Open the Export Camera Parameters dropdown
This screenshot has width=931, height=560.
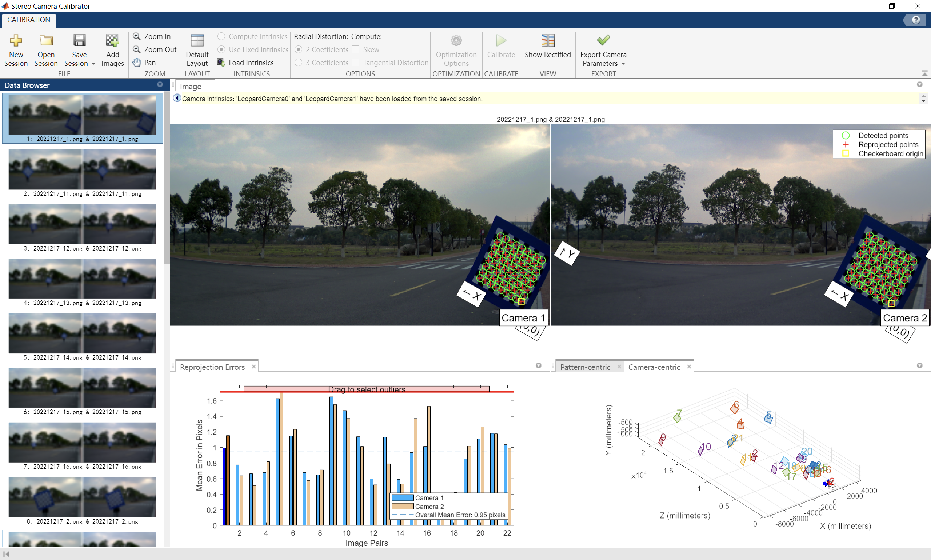(x=623, y=64)
